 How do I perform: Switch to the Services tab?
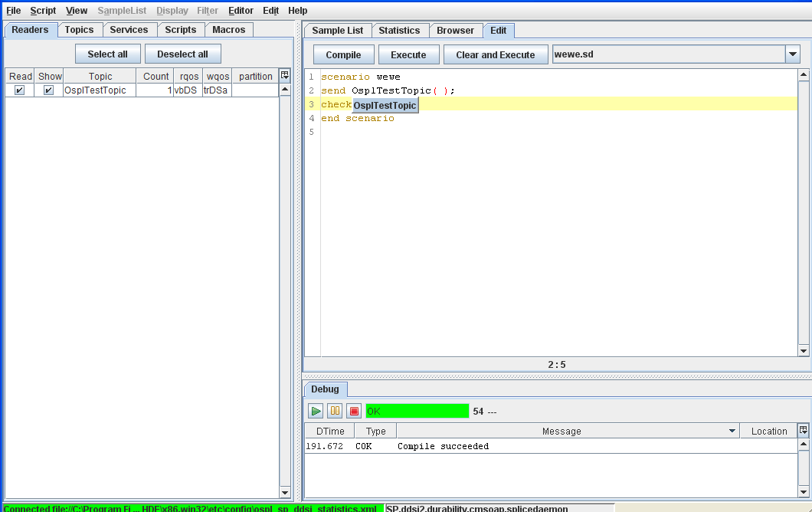129,30
